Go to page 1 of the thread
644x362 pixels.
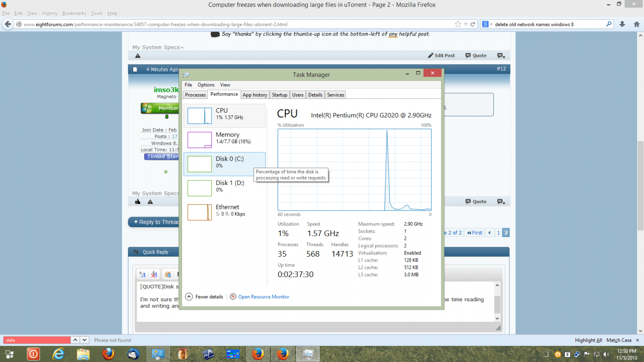(499, 233)
